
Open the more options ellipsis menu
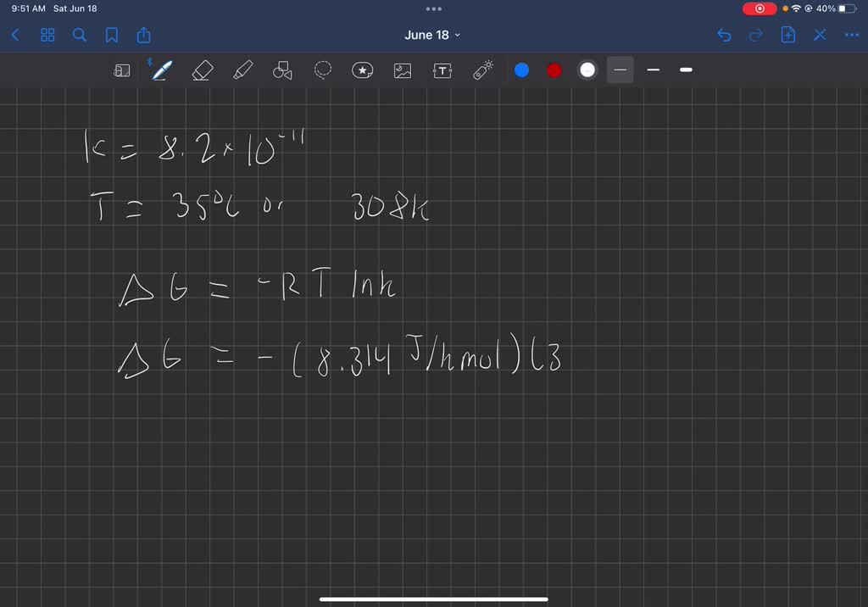[851, 36]
